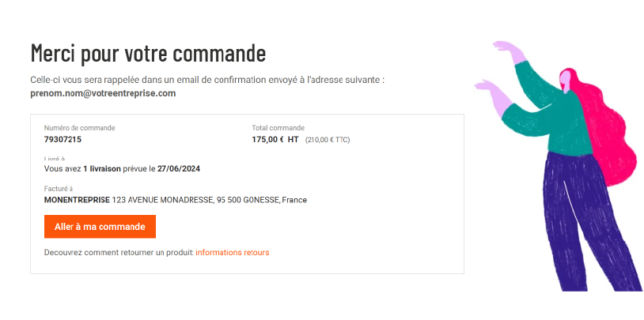Click the confirmation email sentence text
Viewport: 644px width, 320px height.
[207, 80]
